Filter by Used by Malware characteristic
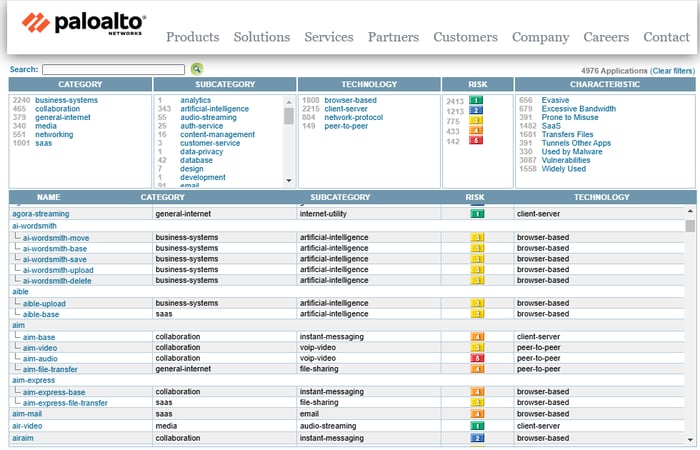The image size is (700, 450). tap(571, 152)
